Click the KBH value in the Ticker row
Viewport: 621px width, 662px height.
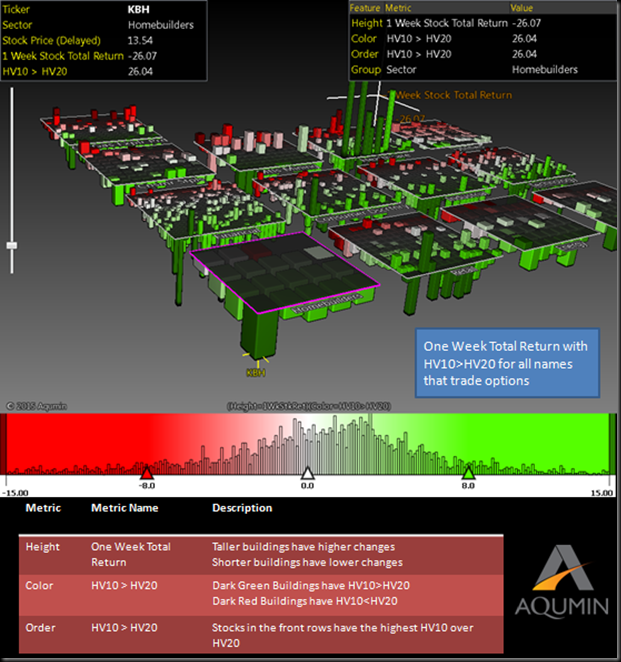pos(138,10)
